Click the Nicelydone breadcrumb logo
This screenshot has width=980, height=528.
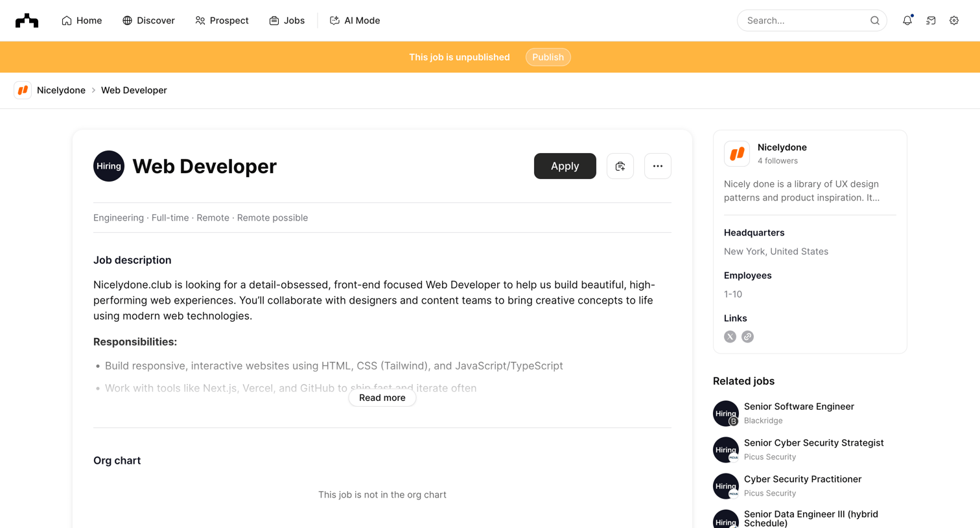point(23,90)
